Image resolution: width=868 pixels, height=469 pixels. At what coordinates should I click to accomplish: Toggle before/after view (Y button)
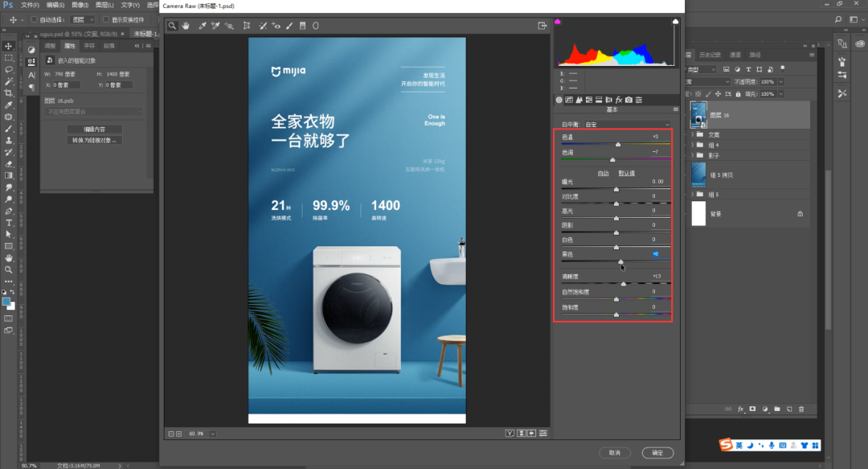click(x=510, y=434)
